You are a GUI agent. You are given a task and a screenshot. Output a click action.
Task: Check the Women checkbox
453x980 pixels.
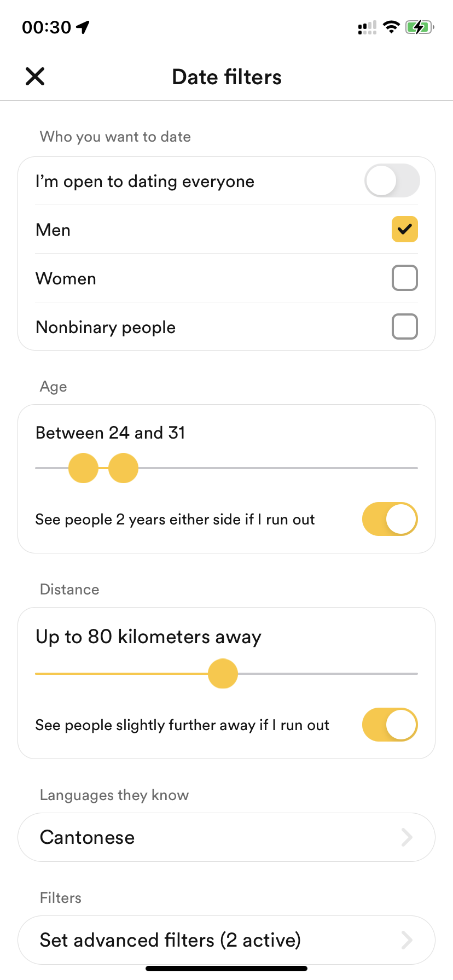click(x=404, y=278)
